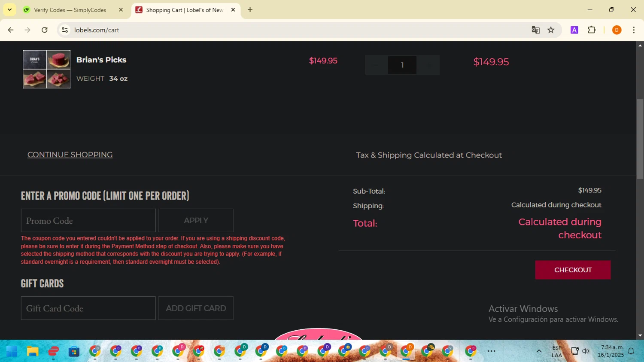Open a new browser tab
The image size is (644, 362).
[250, 10]
